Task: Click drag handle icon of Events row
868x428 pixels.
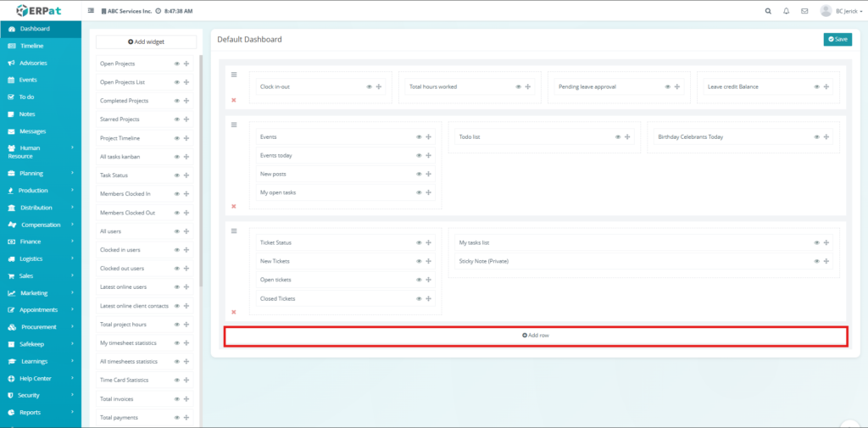Action: coord(234,125)
